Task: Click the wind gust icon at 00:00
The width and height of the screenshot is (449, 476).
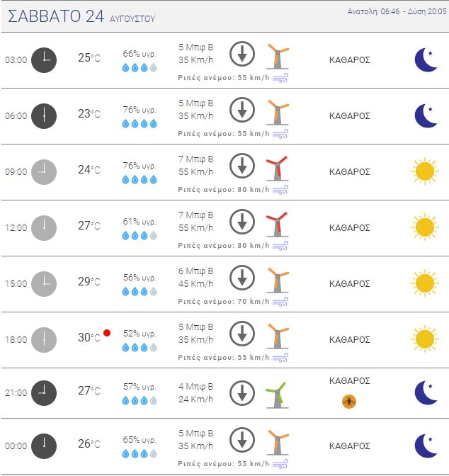Action: [x=280, y=464]
